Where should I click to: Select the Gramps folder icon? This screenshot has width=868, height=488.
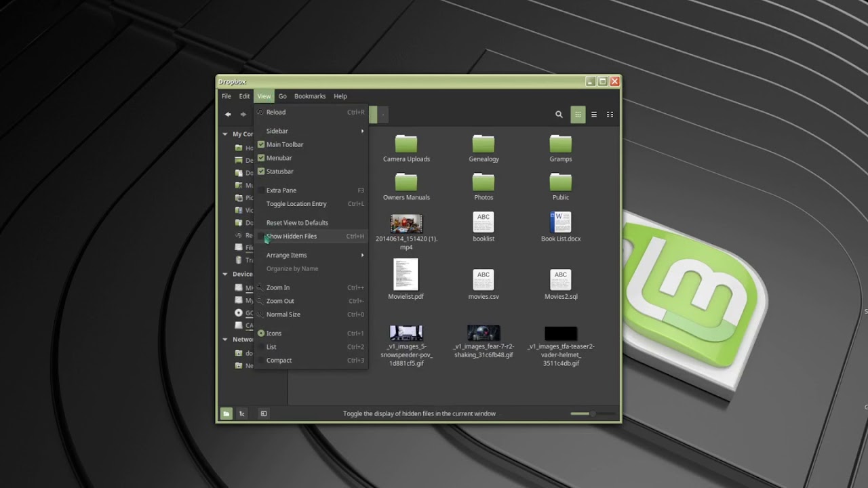click(x=561, y=144)
